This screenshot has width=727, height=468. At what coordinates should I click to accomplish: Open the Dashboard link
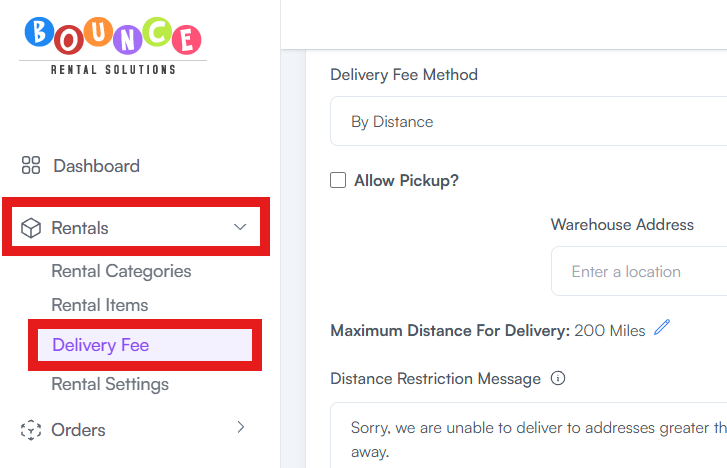[x=96, y=166]
